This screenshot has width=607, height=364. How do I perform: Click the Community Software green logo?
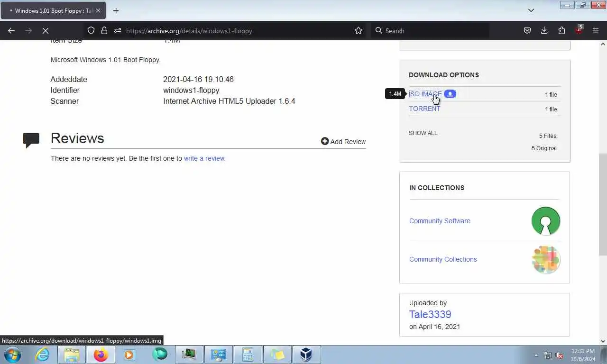[546, 221]
